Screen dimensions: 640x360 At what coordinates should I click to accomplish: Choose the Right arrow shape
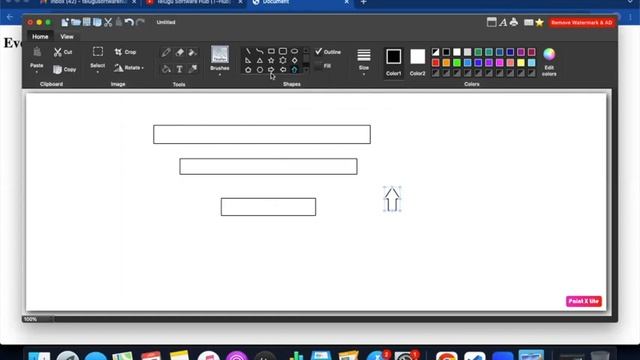click(x=271, y=70)
